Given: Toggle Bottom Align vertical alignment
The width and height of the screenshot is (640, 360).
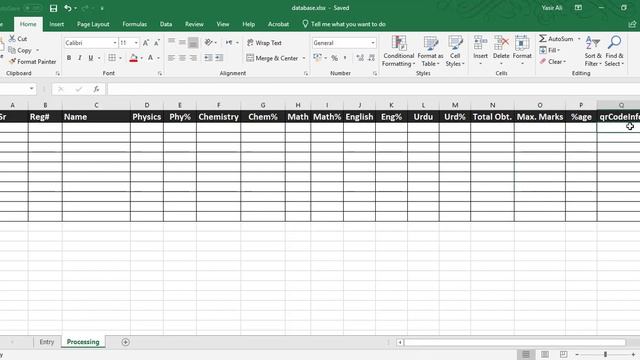Looking at the screenshot, I should [x=193, y=42].
